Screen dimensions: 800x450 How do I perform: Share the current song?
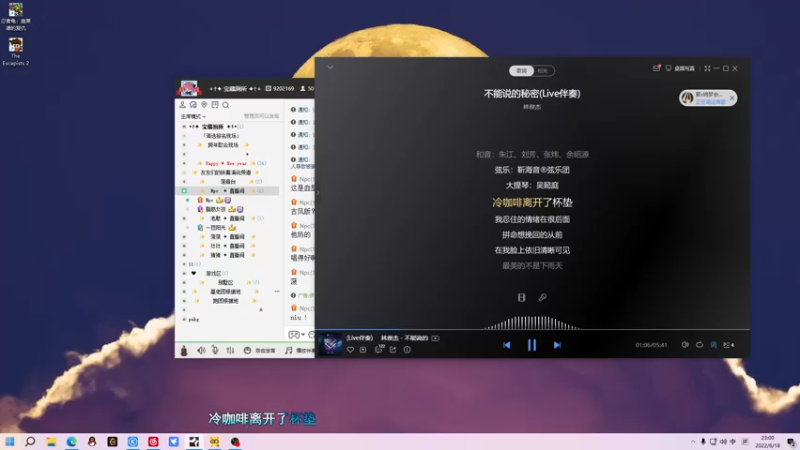[393, 350]
